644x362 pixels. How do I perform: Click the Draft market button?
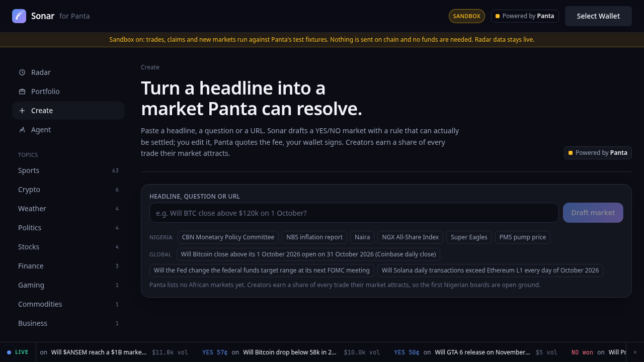(593, 213)
